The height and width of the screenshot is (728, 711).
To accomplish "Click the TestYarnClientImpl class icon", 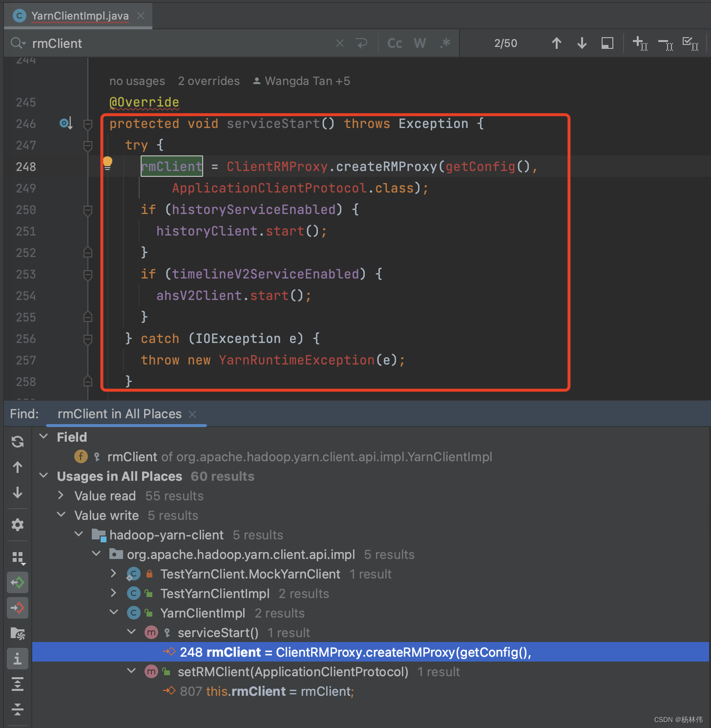I will tap(133, 594).
